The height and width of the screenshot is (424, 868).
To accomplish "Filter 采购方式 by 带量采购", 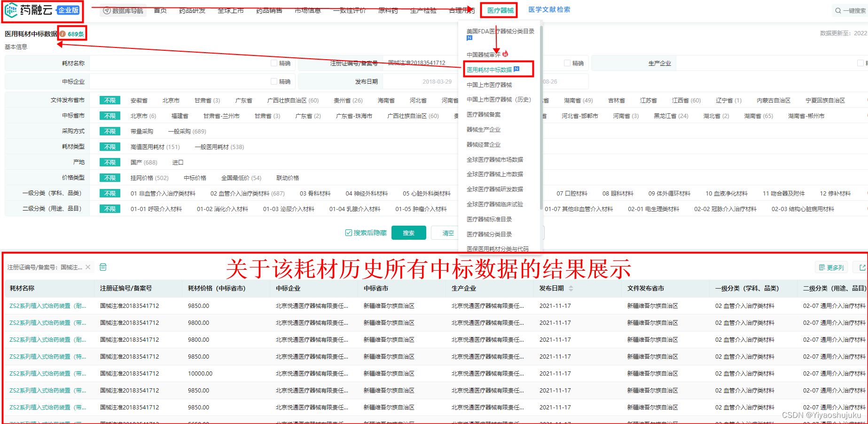I will click(142, 131).
